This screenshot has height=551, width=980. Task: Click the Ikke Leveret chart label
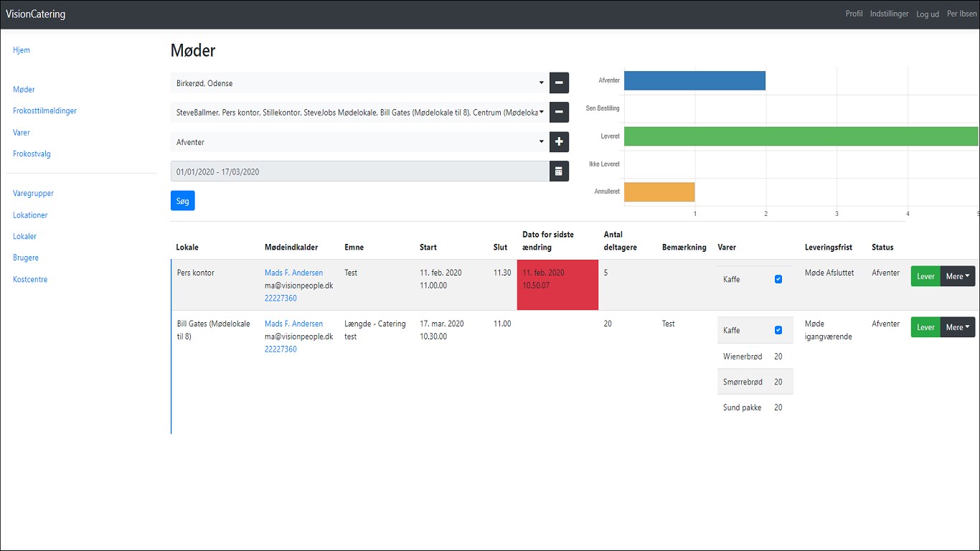[x=604, y=164]
